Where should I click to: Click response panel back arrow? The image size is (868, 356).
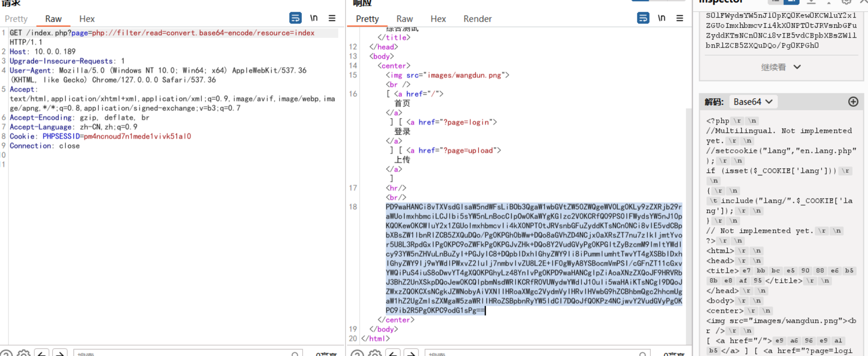point(393,353)
